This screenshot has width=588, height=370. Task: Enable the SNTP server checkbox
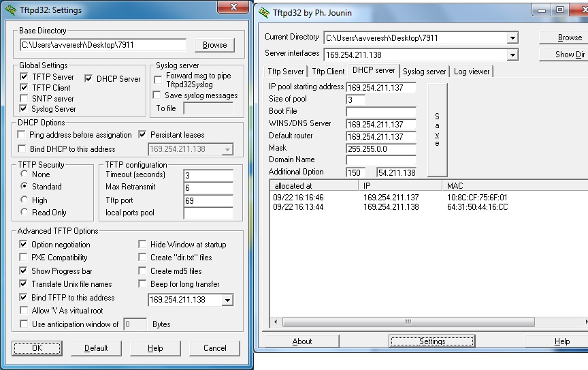coord(24,98)
